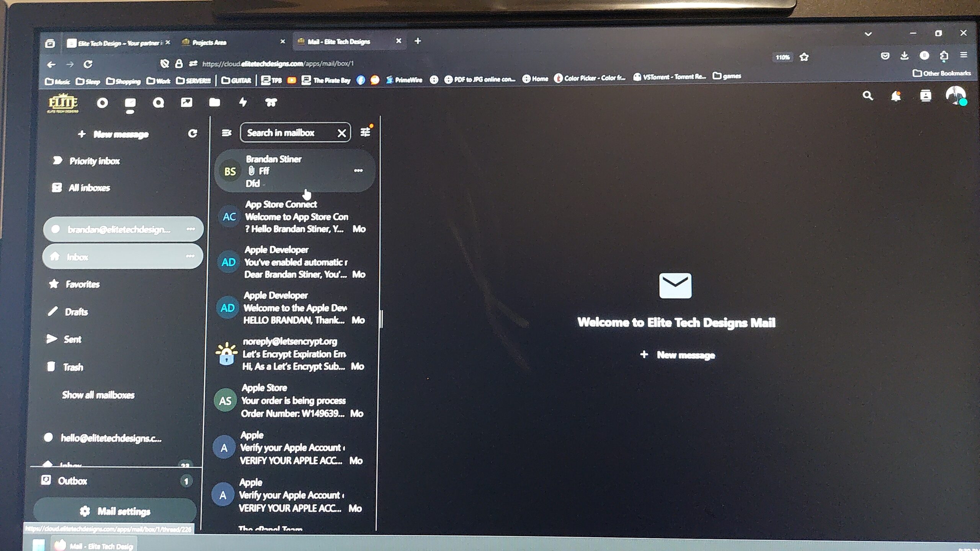Refresh the mailbox with reload icon
The image size is (980, 551).
(x=193, y=133)
